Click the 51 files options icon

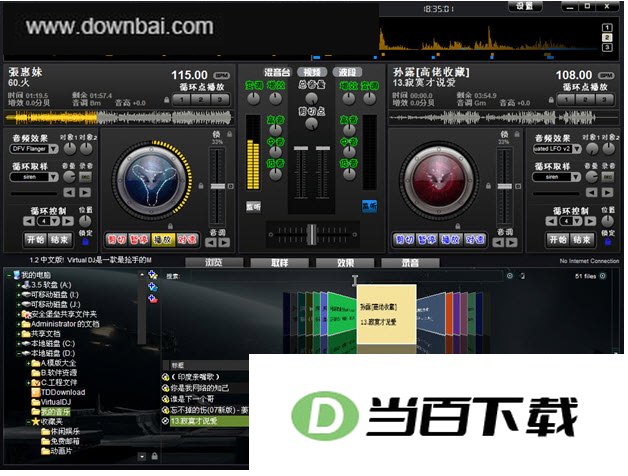point(602,276)
